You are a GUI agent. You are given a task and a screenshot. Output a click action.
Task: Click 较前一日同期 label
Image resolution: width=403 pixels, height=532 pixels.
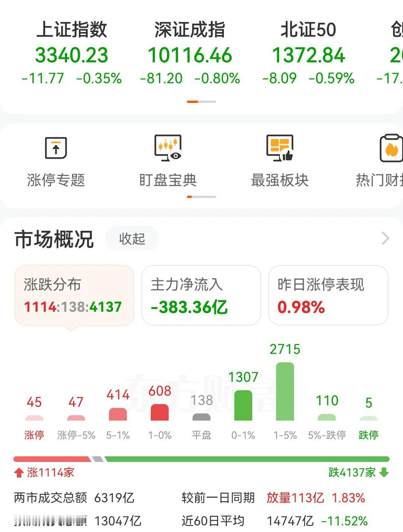218,498
